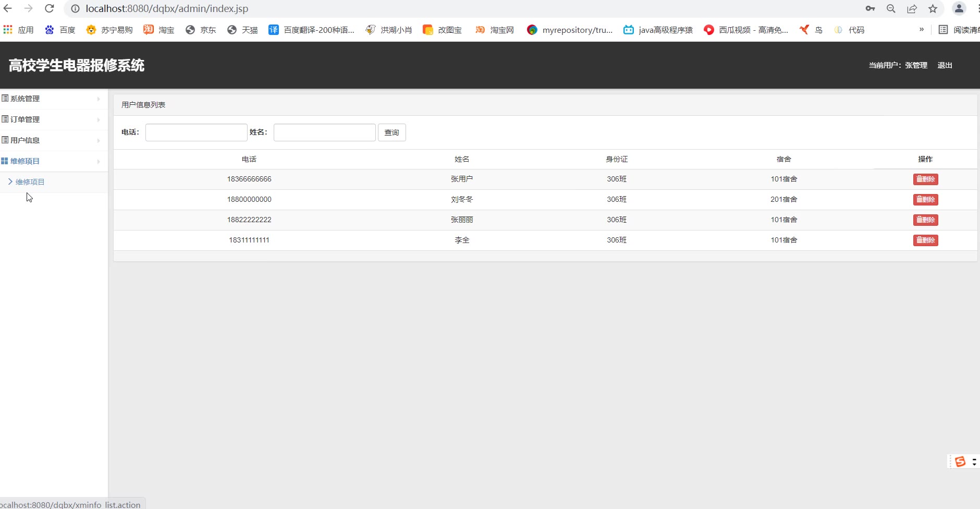Expand the 用户信息 menu

(54, 140)
